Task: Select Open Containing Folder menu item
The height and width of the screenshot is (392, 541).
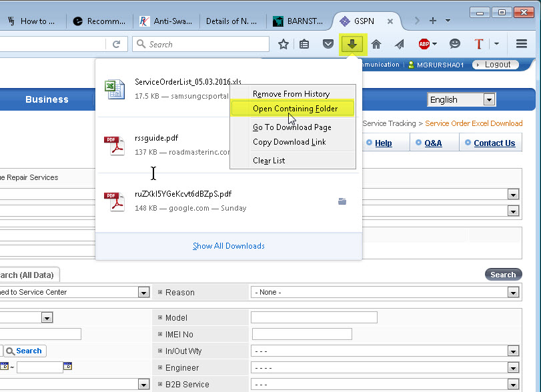Action: (x=295, y=109)
